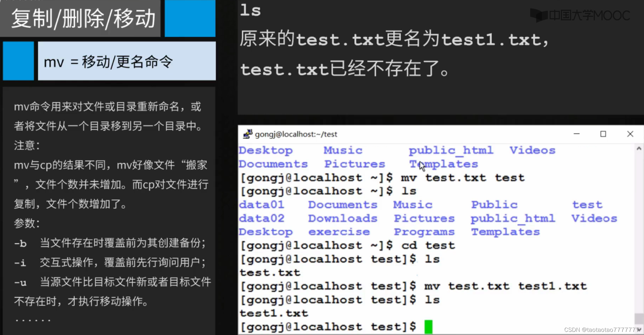644x335 pixels.
Task: Click the 'test' directory in ls listing
Action: (x=587, y=205)
